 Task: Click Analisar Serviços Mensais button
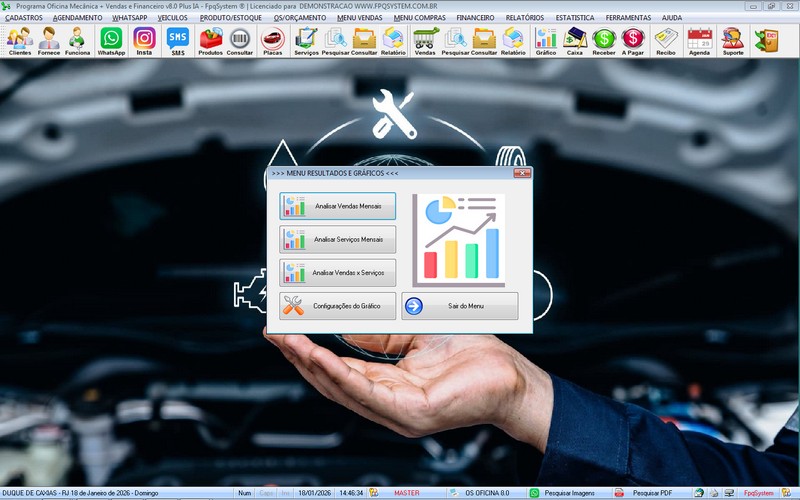coord(338,239)
